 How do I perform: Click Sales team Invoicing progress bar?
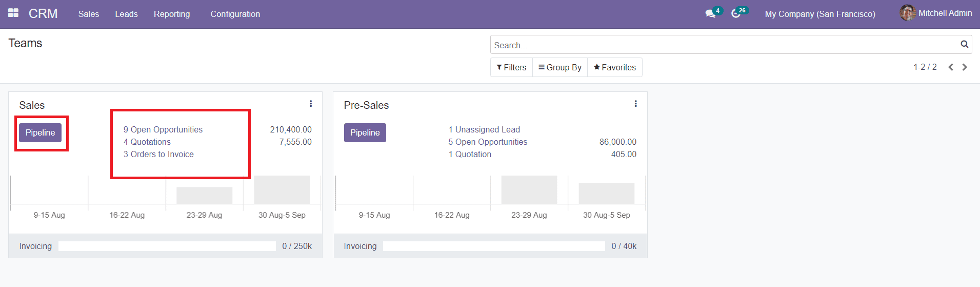pyautogui.click(x=167, y=246)
